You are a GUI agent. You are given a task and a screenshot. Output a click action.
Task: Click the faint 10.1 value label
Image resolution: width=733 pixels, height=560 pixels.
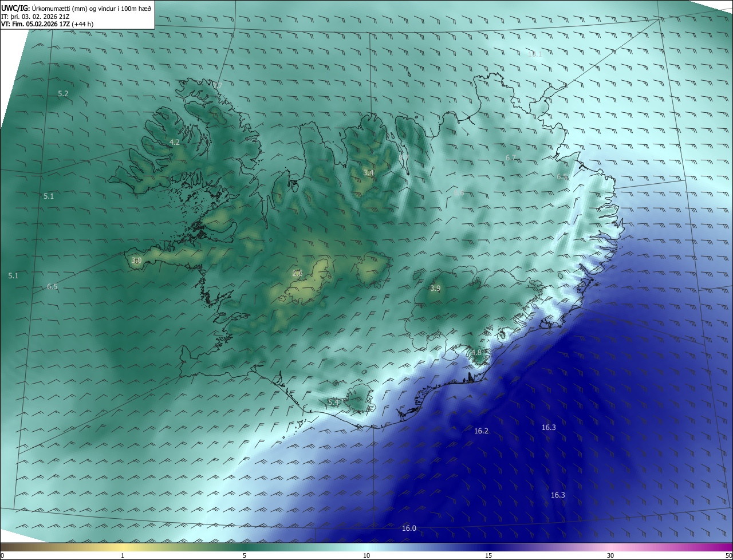pos(534,54)
